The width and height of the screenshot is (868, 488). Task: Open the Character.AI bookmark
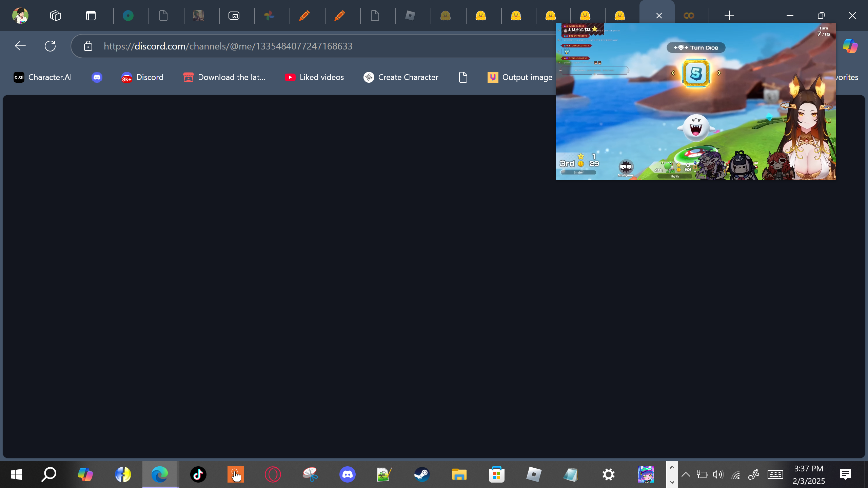pyautogui.click(x=42, y=77)
